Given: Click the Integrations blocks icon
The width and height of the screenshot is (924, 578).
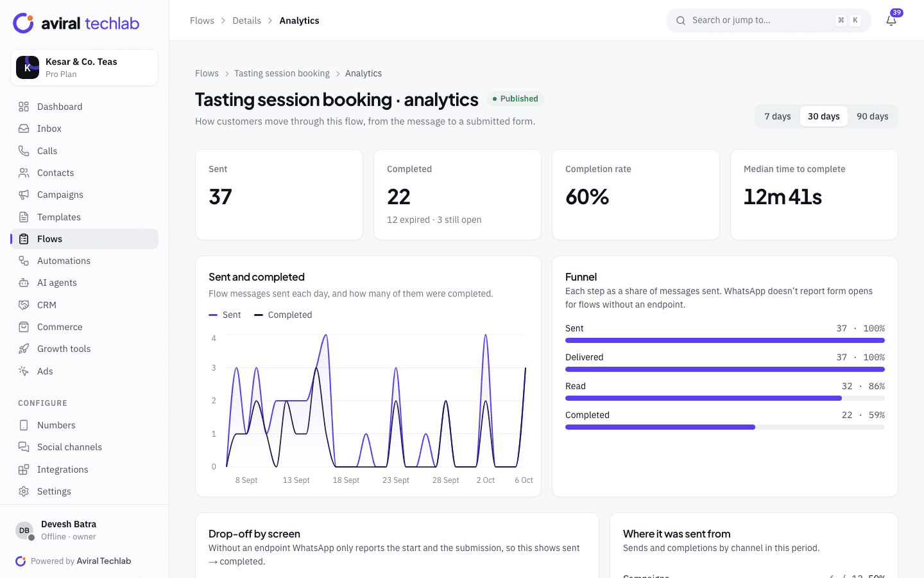Looking at the screenshot, I should pos(24,469).
